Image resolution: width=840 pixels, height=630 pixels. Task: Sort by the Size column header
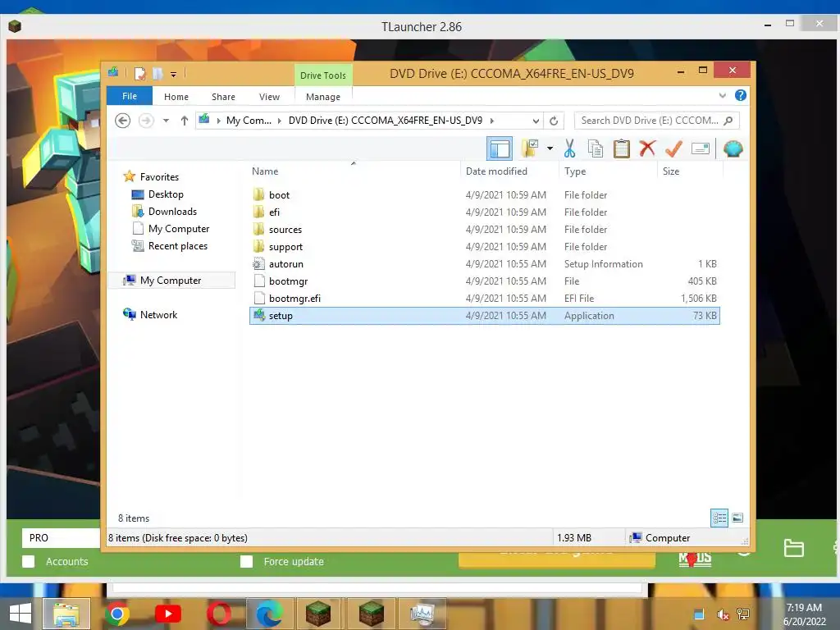tap(671, 171)
